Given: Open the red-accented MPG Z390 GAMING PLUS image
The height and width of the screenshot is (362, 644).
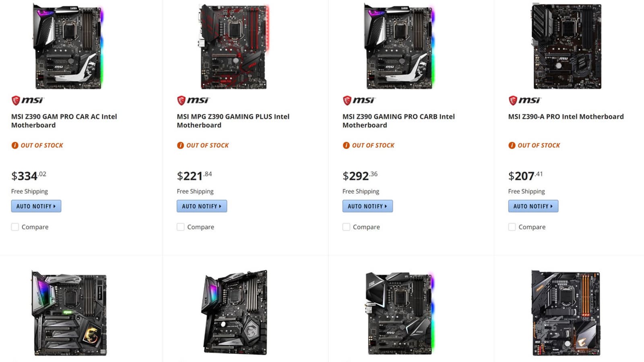Looking at the screenshot, I should 234,46.
